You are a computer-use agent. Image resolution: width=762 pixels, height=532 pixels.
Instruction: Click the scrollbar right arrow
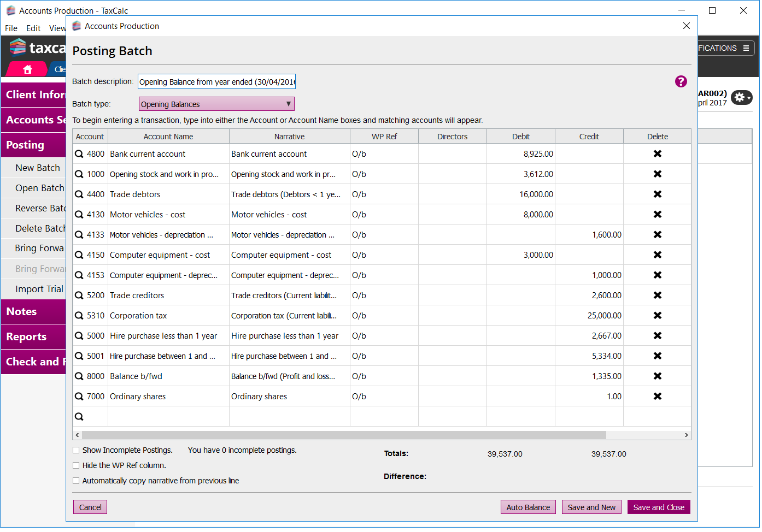point(686,436)
